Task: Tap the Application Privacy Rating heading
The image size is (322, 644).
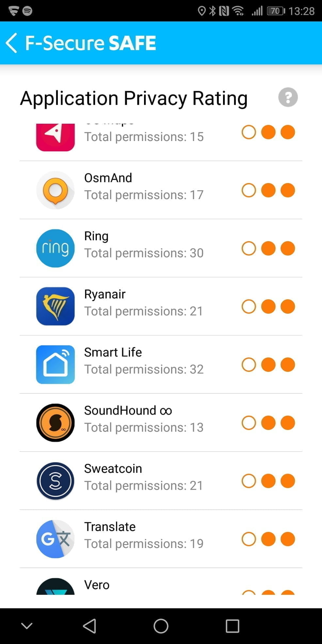Action: tap(134, 98)
